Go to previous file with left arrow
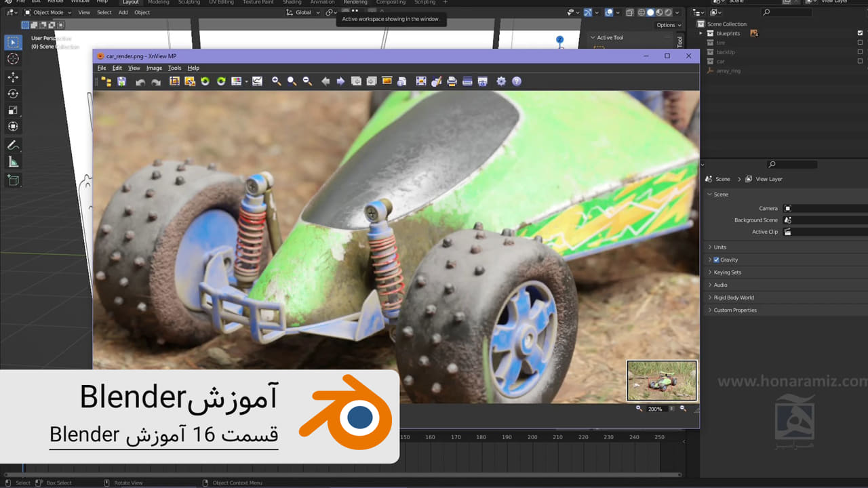 [325, 81]
